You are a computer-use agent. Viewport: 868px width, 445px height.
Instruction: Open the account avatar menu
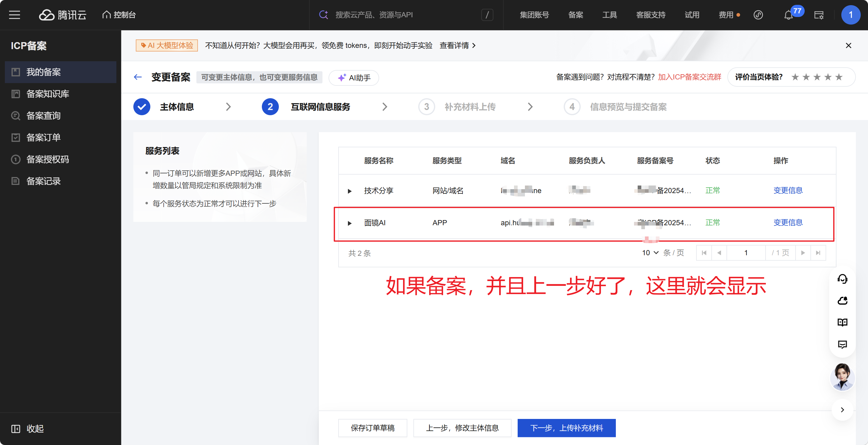tap(850, 15)
